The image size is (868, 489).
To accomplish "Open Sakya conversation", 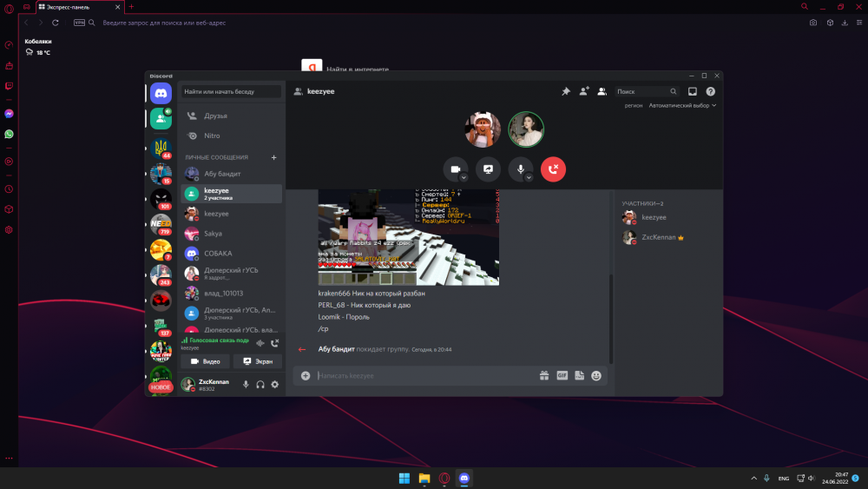I will 231,234.
